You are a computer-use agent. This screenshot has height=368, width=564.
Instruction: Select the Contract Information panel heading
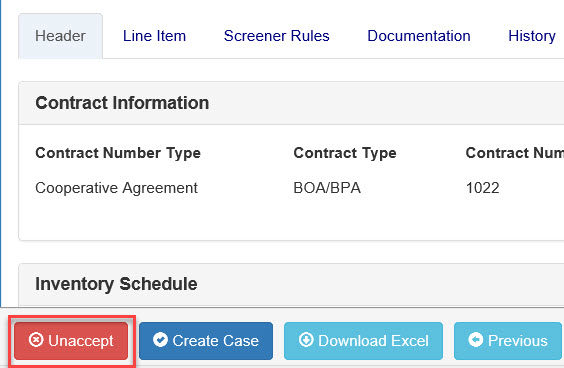122,103
